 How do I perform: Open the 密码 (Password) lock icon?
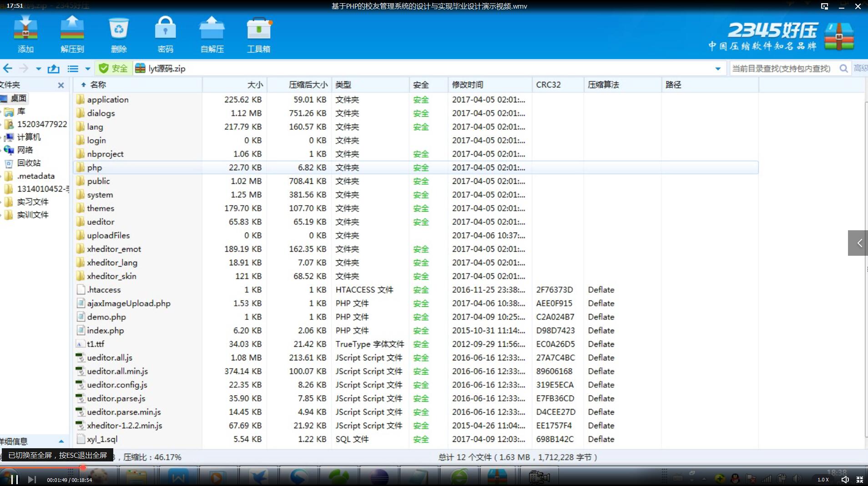[165, 34]
